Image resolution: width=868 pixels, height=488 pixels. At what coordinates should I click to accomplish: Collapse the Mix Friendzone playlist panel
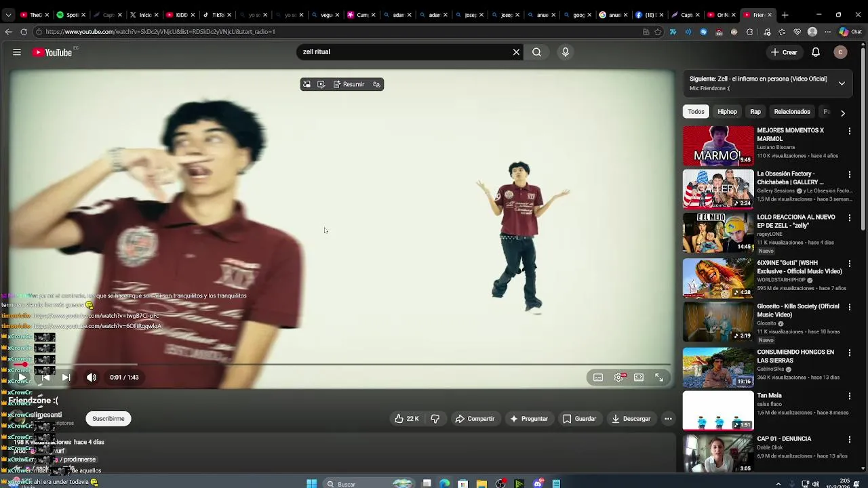point(842,83)
